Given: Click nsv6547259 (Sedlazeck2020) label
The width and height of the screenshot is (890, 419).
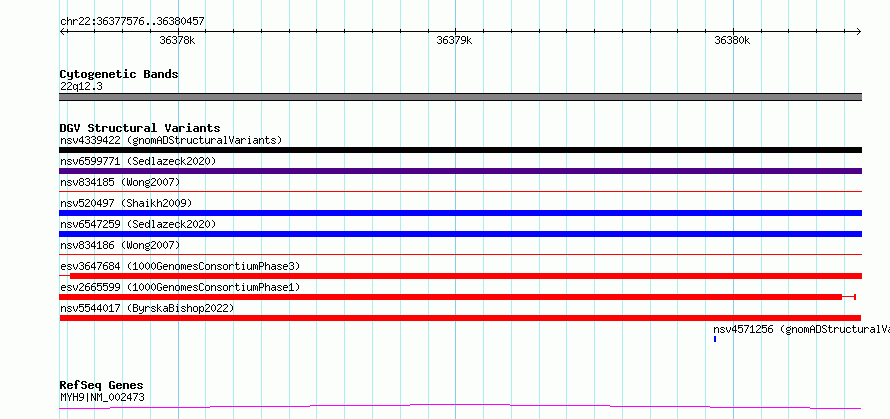Looking at the screenshot, I should pos(138,224).
